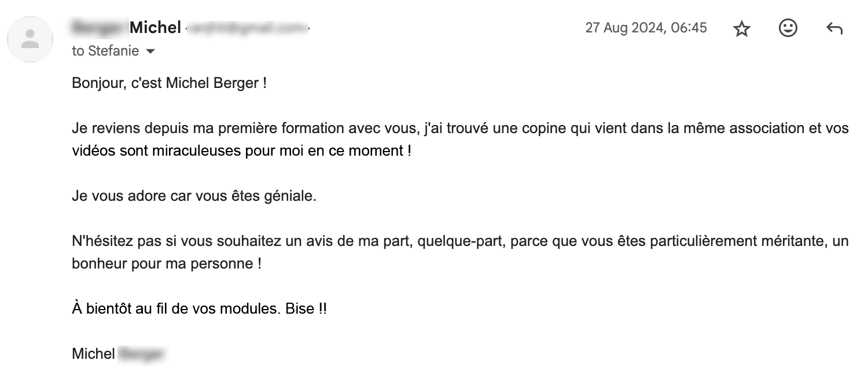
Task: Reply using the arrow icon
Action: point(834,28)
